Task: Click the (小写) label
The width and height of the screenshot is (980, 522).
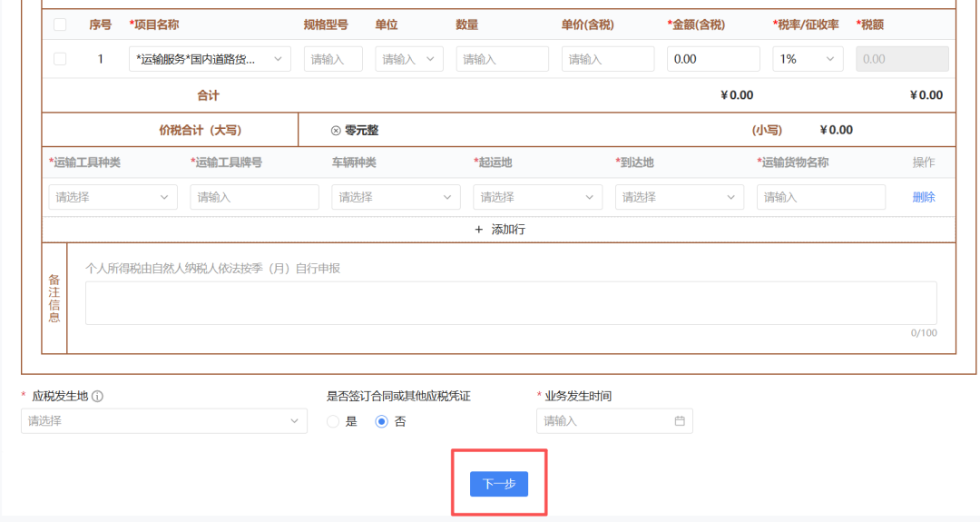Action: point(766,131)
